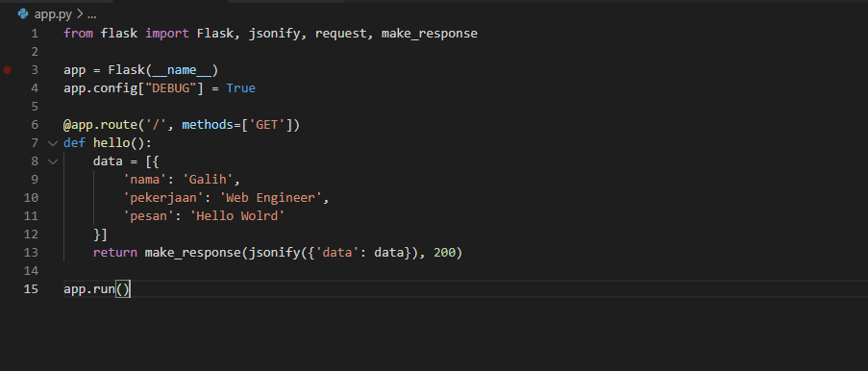Click the "DEBUG" config key string
Image resolution: width=868 pixels, height=371 pixels.
pos(170,88)
